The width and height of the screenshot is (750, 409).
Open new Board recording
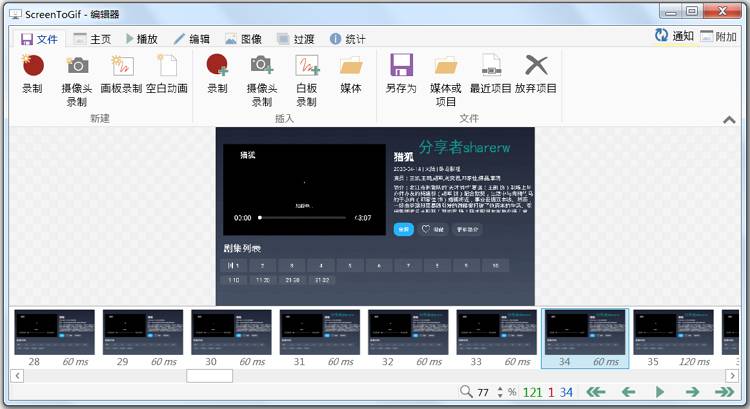121,67
